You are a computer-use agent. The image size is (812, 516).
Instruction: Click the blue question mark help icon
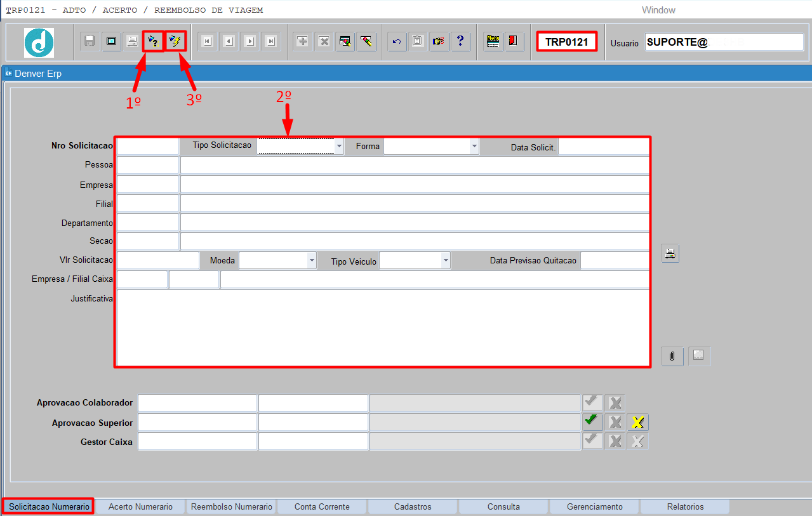coord(460,41)
